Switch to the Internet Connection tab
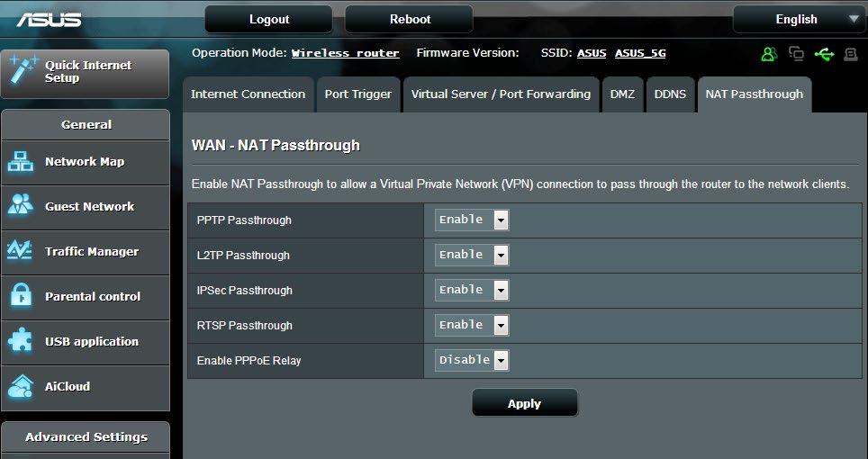Image resolution: width=868 pixels, height=459 pixels. point(248,94)
